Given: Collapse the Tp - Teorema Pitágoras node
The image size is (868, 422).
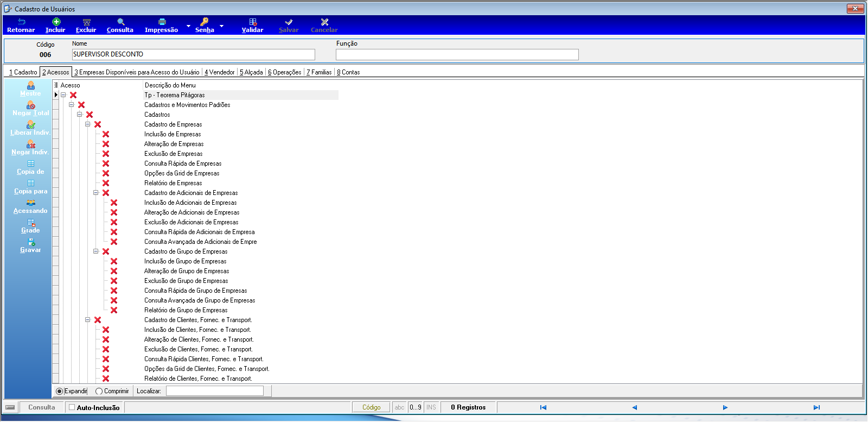Looking at the screenshot, I should coord(63,95).
